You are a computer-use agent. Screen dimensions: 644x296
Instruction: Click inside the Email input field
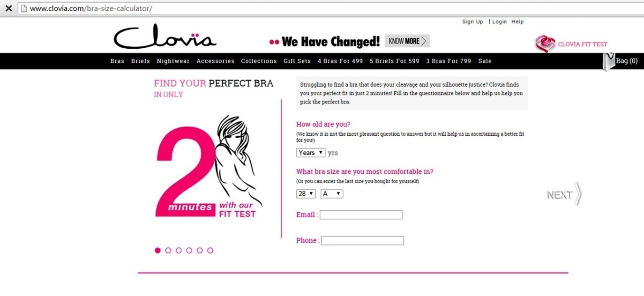361,215
